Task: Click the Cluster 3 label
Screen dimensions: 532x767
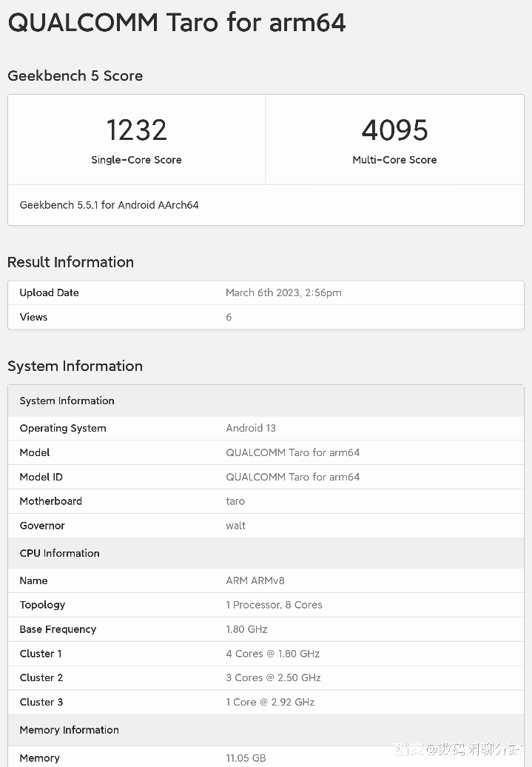Action: click(41, 703)
